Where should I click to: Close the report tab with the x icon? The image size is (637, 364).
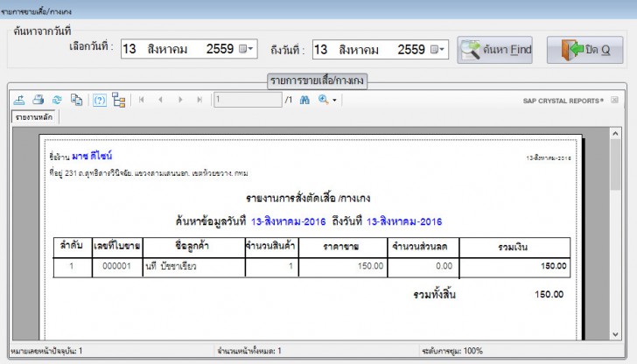614,100
